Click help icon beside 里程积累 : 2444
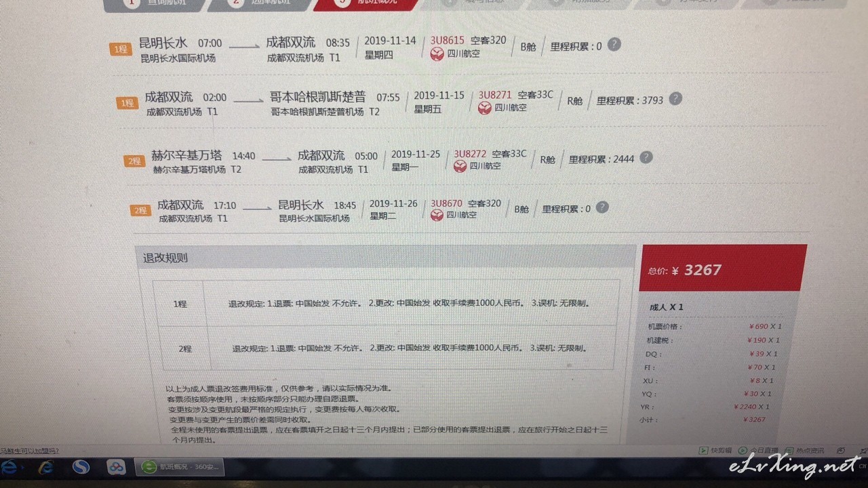Screen dimensions: 868x488 [x=646, y=157]
